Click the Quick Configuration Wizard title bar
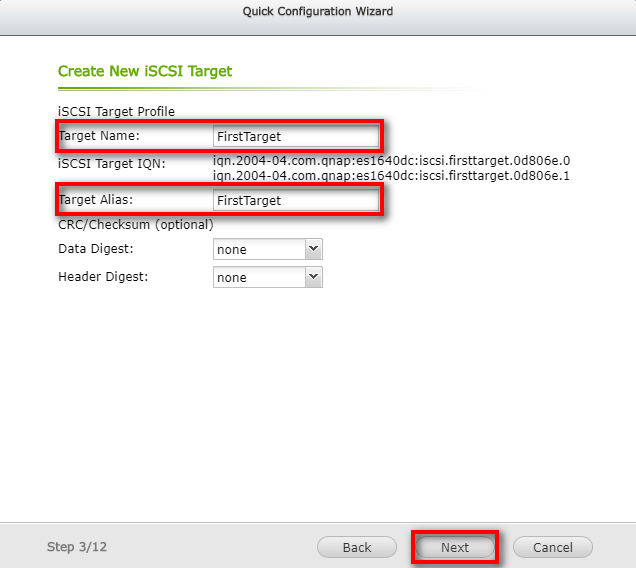 pyautogui.click(x=318, y=12)
